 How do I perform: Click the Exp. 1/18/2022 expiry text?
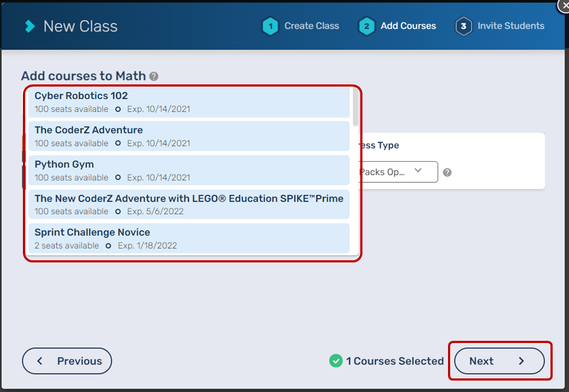147,246
